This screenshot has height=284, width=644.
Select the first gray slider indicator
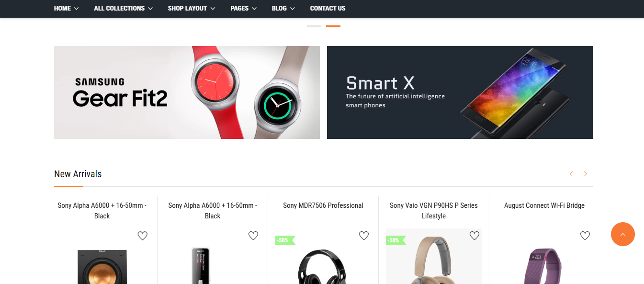314,26
